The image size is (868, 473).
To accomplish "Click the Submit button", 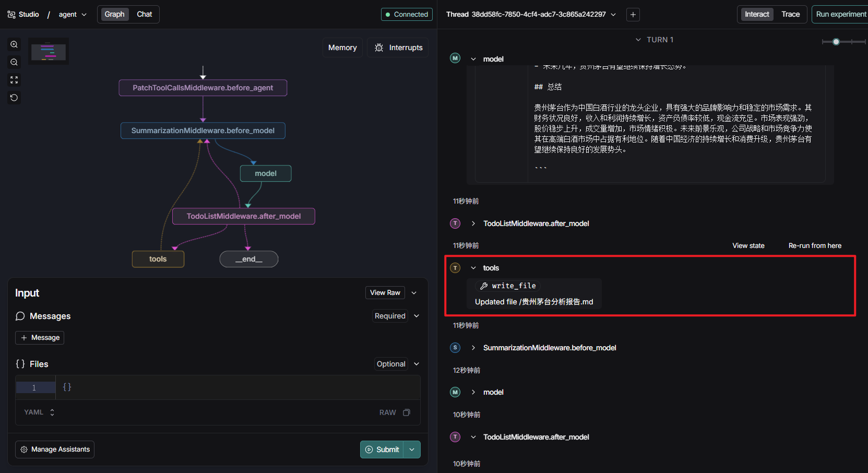I will [x=382, y=450].
